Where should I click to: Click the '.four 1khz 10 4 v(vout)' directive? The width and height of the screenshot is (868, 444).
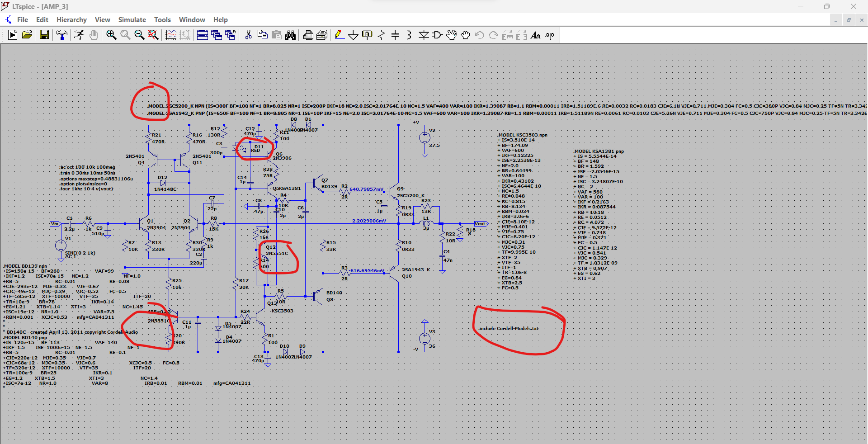tap(86, 189)
